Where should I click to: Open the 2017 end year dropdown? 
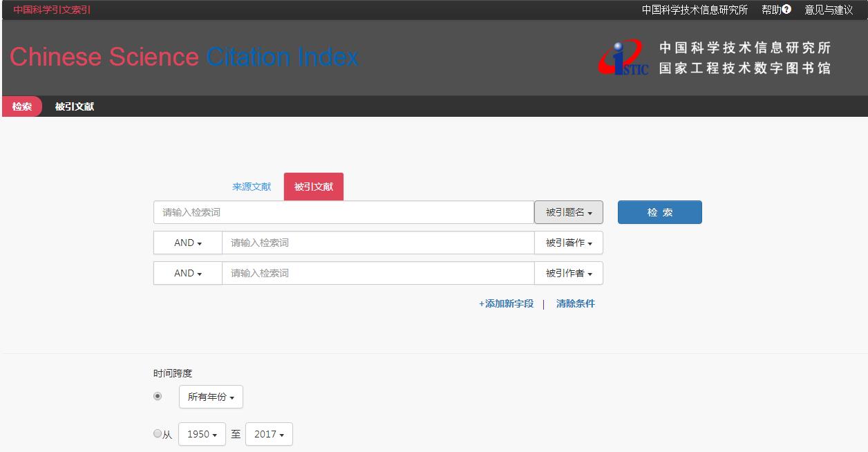pos(269,434)
